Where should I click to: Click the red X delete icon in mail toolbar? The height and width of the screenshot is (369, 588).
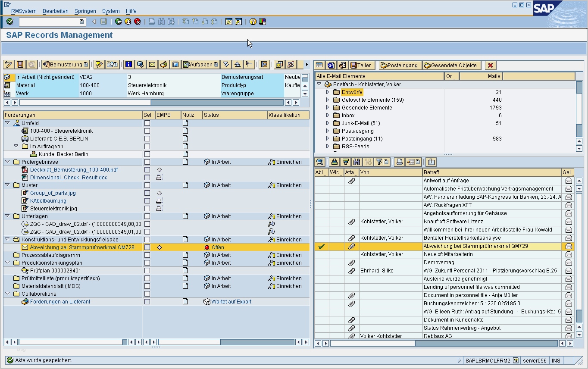[490, 66]
